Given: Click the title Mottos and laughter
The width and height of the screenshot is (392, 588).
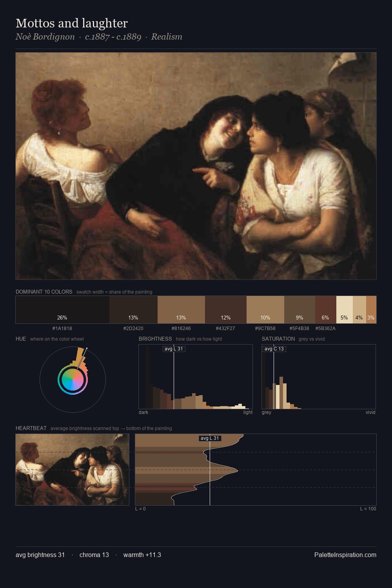Looking at the screenshot, I should 72,23.
